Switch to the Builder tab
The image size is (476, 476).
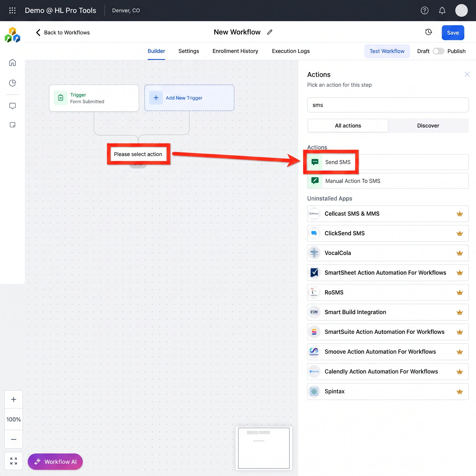[x=156, y=51]
